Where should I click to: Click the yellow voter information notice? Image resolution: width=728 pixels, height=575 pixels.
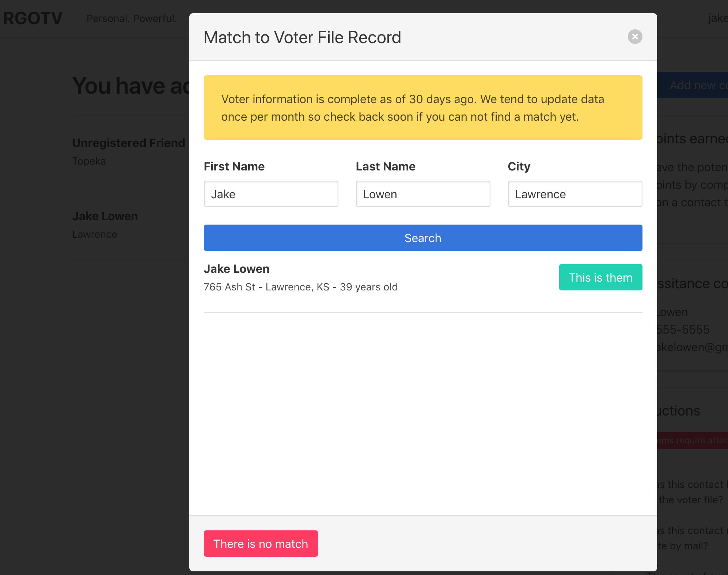click(x=423, y=108)
